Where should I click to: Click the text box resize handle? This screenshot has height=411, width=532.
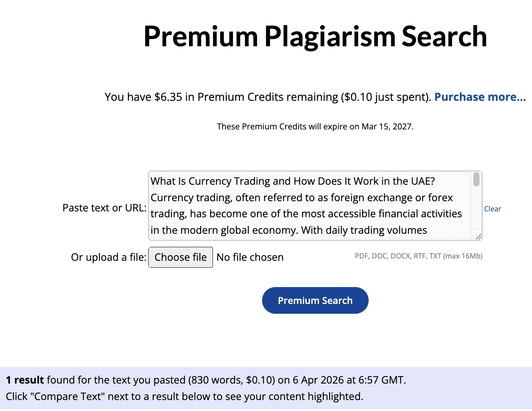tap(478, 236)
